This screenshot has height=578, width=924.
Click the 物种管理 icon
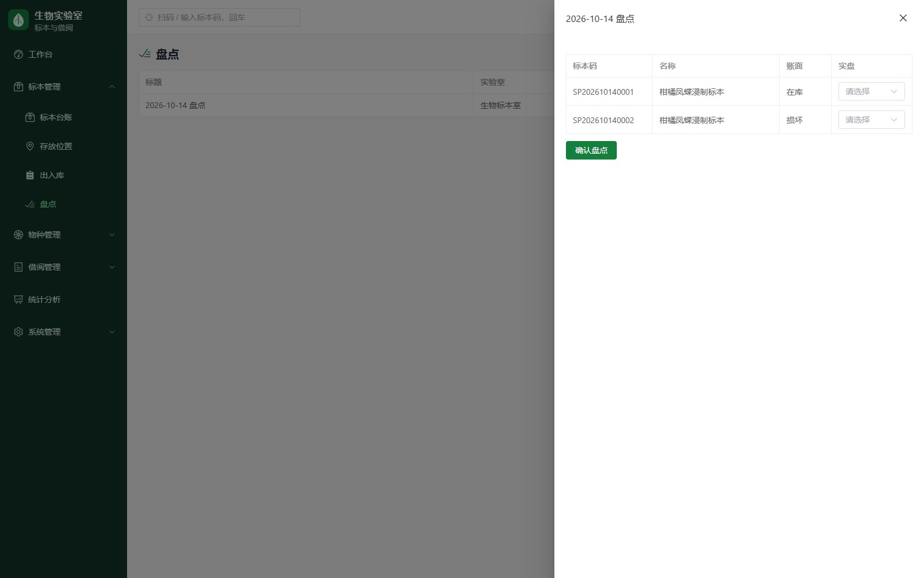(18, 235)
